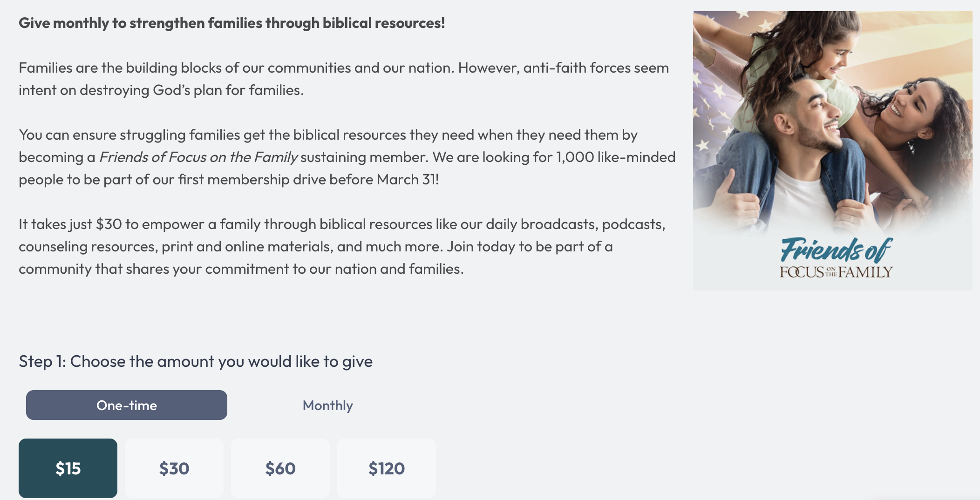Click the 'March 31!' deadline text
980x500 pixels.
coord(408,180)
